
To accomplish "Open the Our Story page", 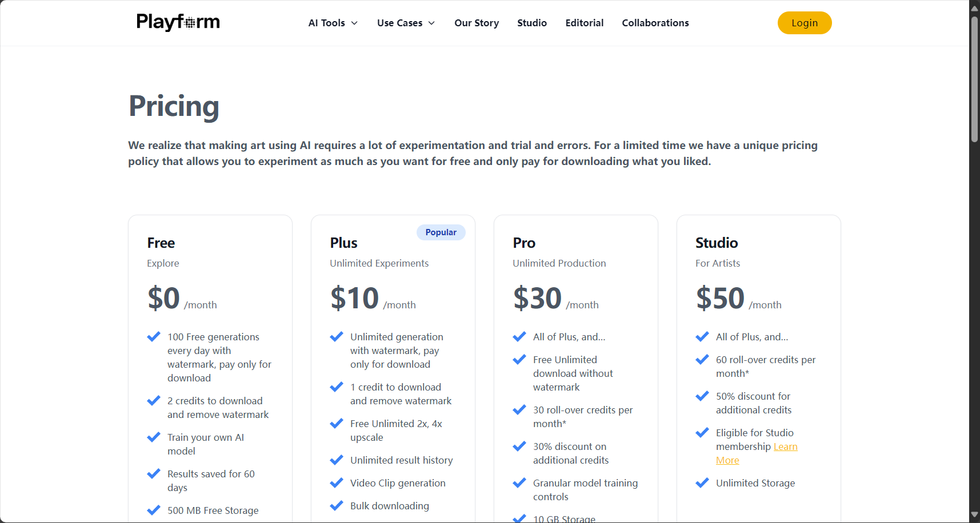I will click(477, 23).
